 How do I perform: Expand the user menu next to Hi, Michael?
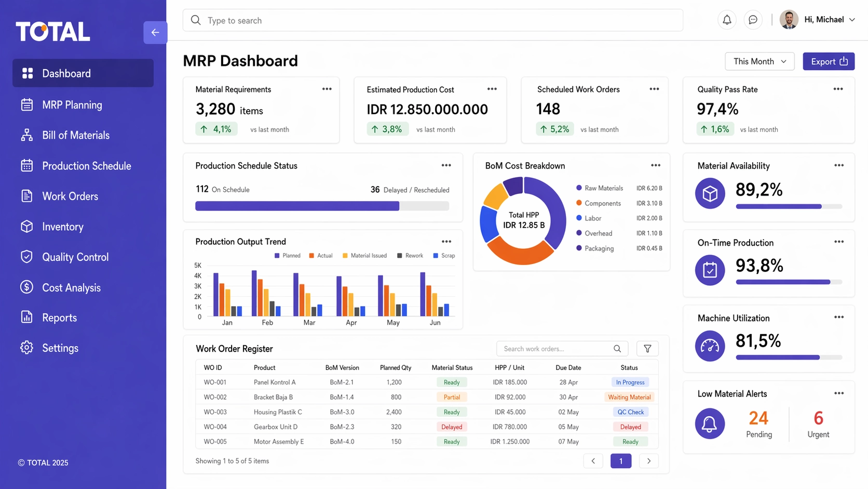pyautogui.click(x=853, y=20)
